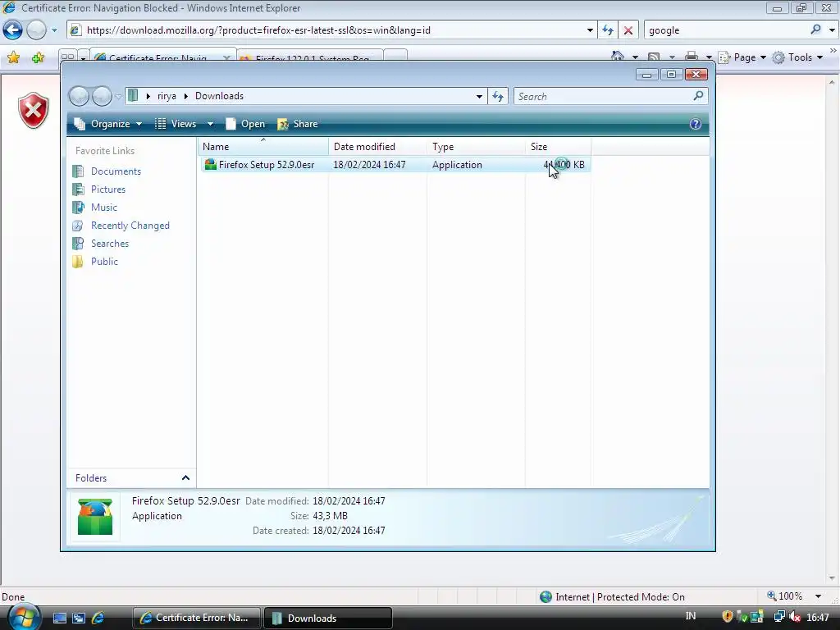
Task: Click the Share toolbar button
Action: pyautogui.click(x=298, y=125)
